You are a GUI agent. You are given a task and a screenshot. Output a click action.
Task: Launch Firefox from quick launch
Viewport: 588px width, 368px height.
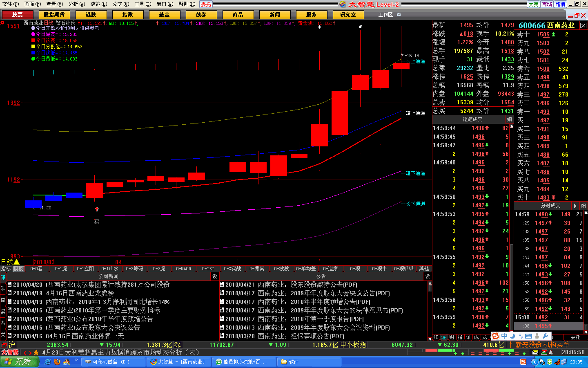(57, 362)
